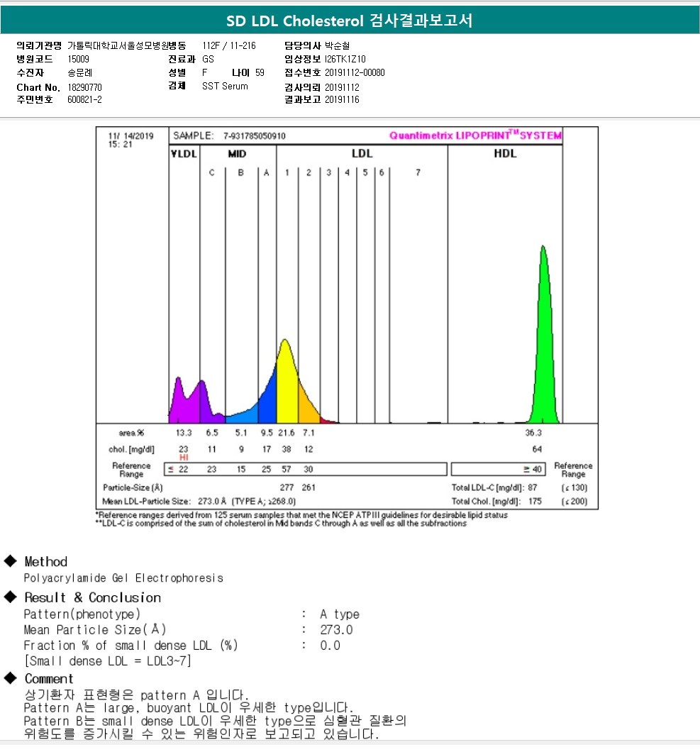
Task: Select the green HDL peak in chart
Action: tap(544, 341)
